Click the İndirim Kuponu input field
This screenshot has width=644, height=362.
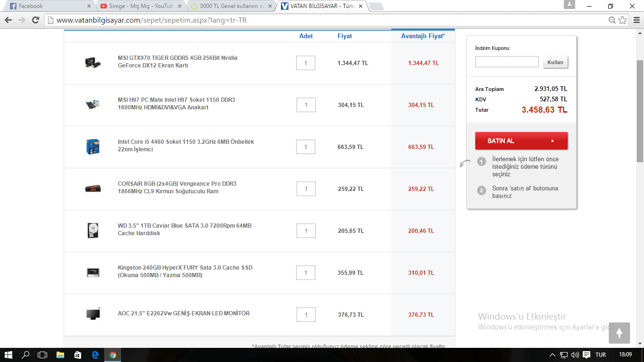click(x=507, y=62)
